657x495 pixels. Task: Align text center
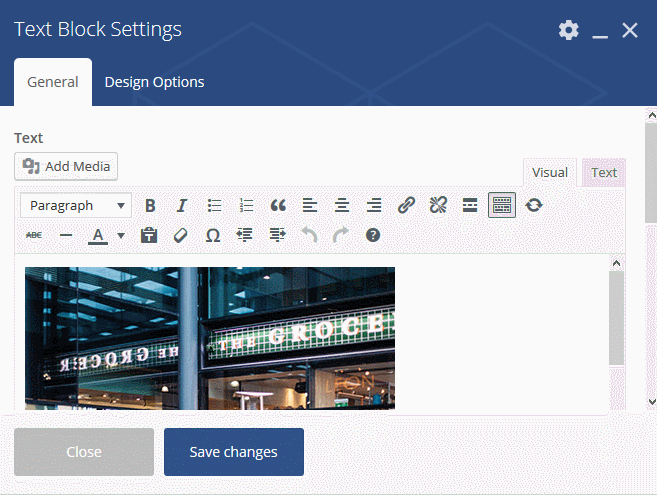coord(342,205)
